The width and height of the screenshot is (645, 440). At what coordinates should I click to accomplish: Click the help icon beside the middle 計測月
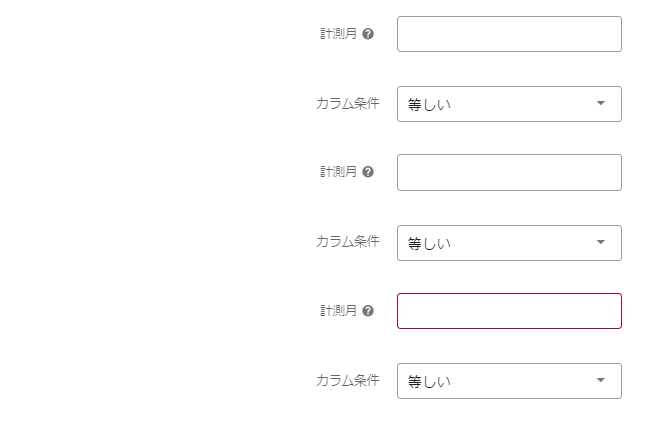pos(368,172)
